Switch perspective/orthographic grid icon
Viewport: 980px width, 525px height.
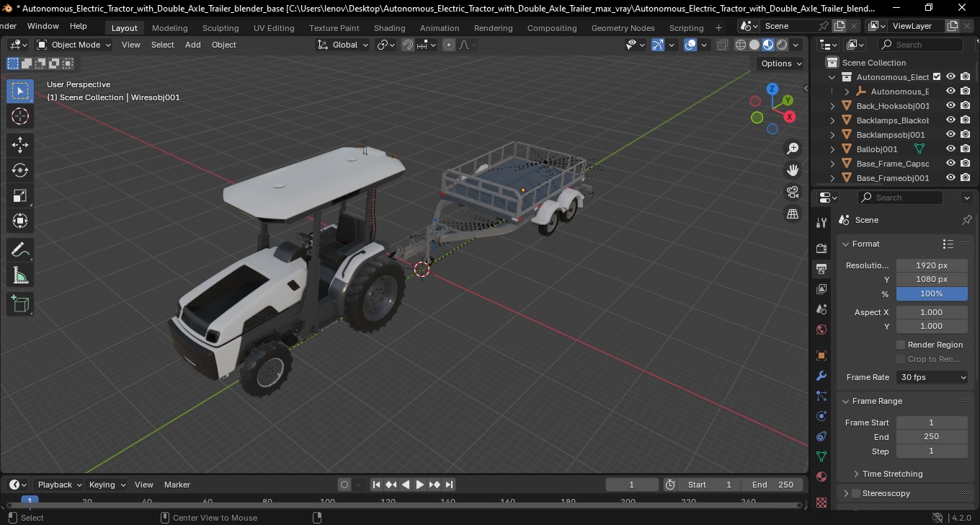[793, 213]
